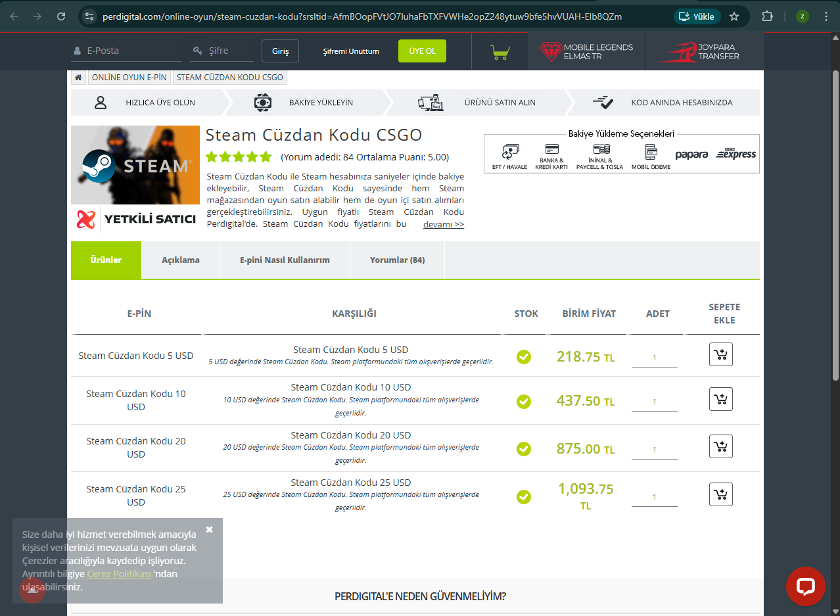The height and width of the screenshot is (616, 840).
Task: Open the browser extensions puzzle icon
Action: pos(767,16)
